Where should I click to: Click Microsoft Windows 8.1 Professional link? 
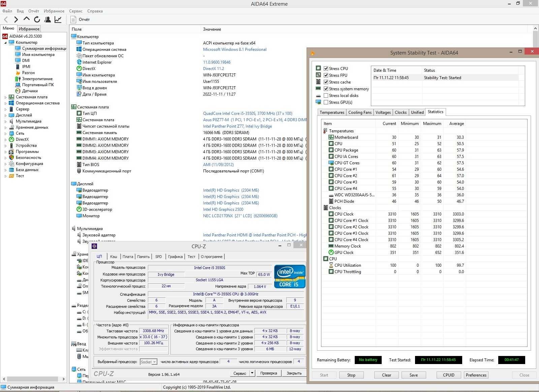point(234,50)
